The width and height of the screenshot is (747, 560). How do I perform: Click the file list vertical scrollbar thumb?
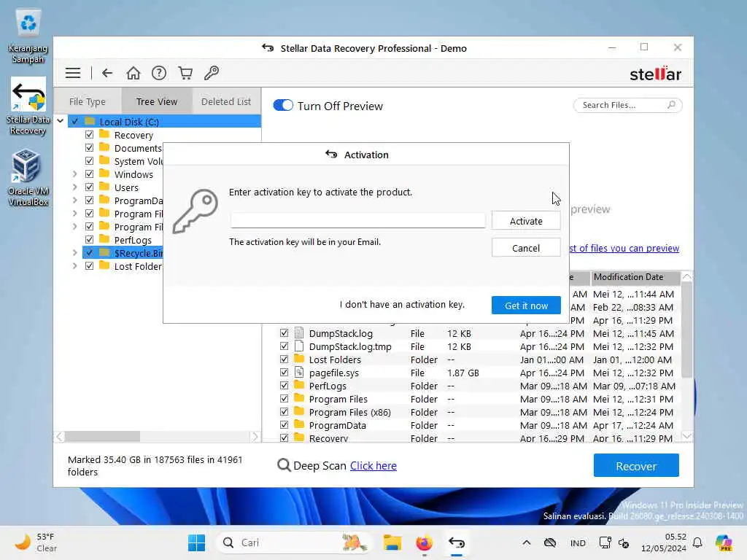[x=686, y=330]
